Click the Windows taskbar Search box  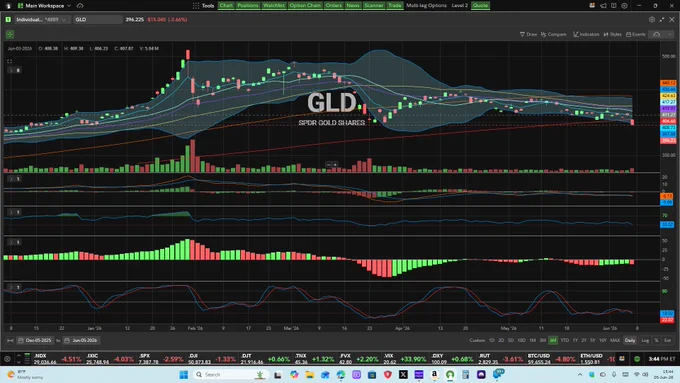pyautogui.click(x=230, y=374)
